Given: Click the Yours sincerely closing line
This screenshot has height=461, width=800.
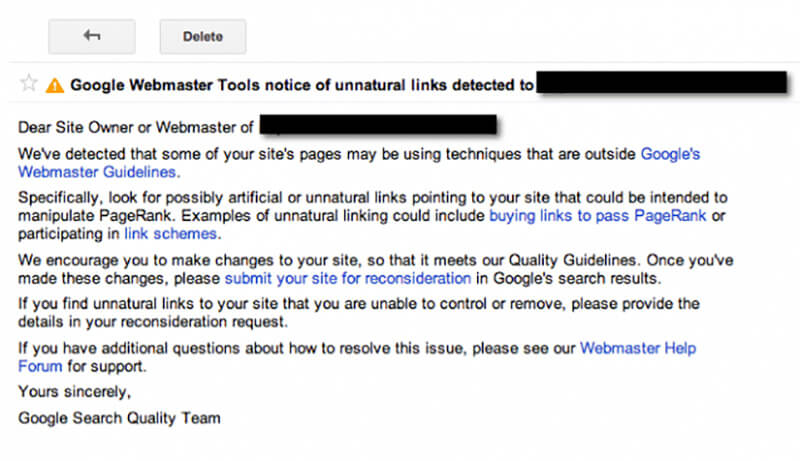Looking at the screenshot, I should click(74, 392).
